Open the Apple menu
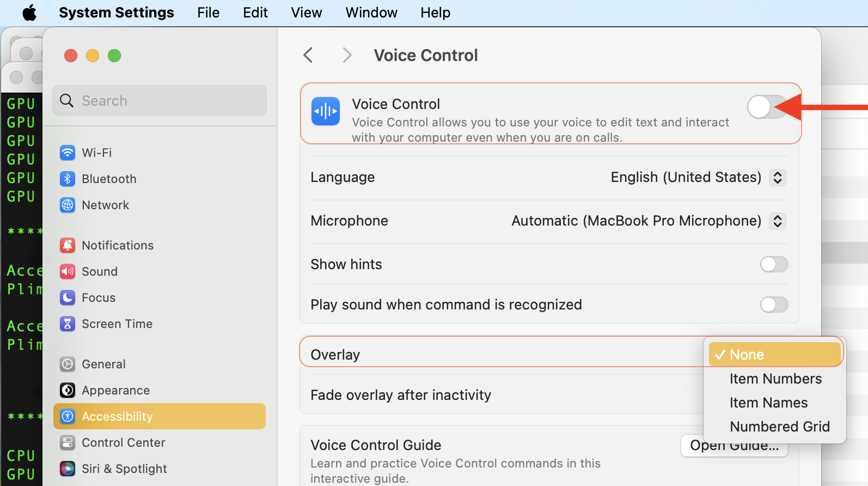This screenshot has width=868, height=486. pos(29,12)
